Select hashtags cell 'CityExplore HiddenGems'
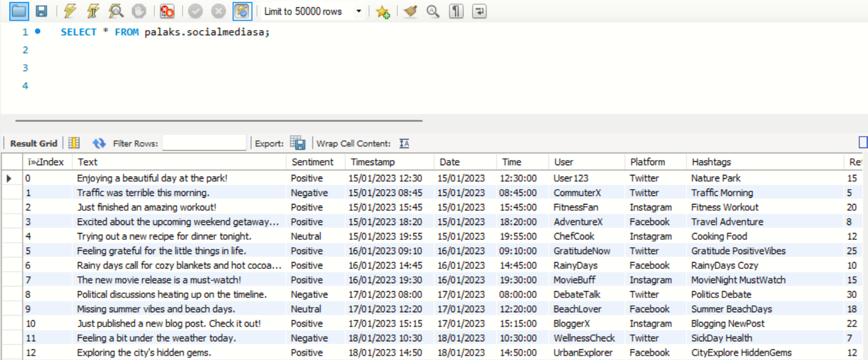Image resolution: width=868 pixels, height=360 pixels. point(765,353)
